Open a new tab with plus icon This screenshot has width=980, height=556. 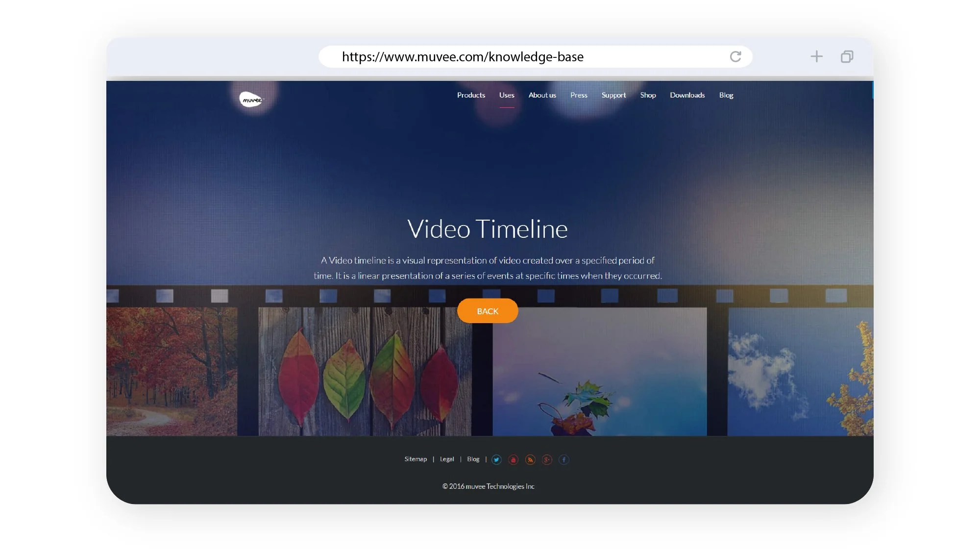pyautogui.click(x=816, y=56)
